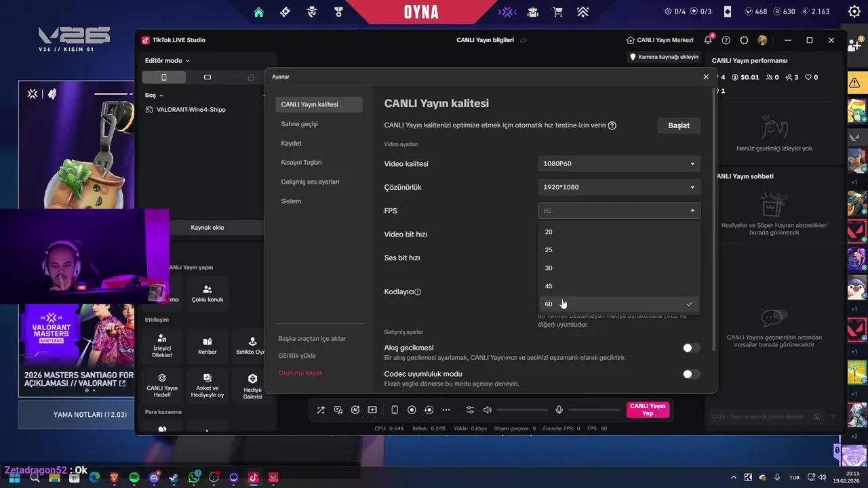Select CANLI Yayın kalitesi settings tab
Image resolution: width=868 pixels, height=488 pixels.
[x=319, y=104]
